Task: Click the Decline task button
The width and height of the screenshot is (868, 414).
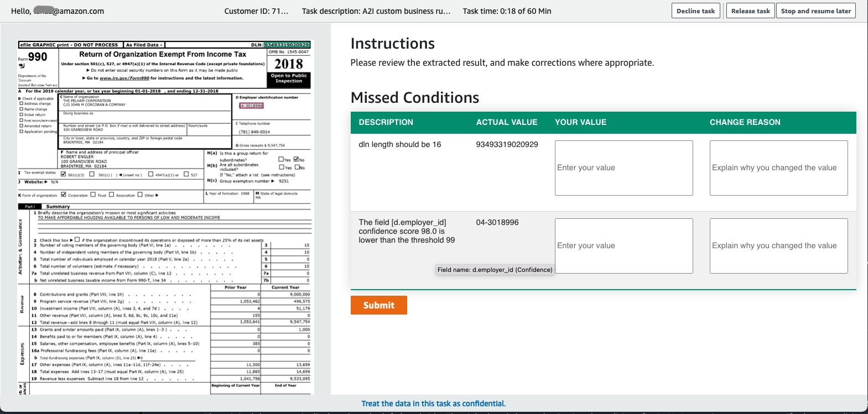Action: (696, 11)
